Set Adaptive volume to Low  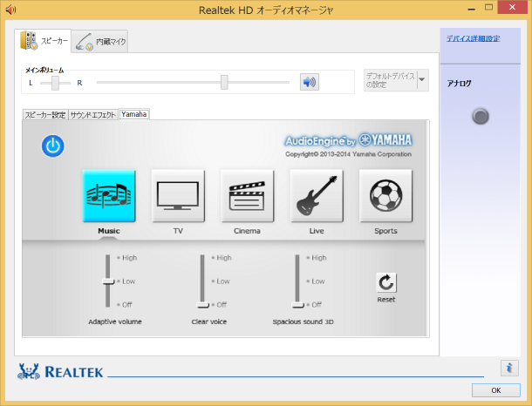(x=126, y=281)
